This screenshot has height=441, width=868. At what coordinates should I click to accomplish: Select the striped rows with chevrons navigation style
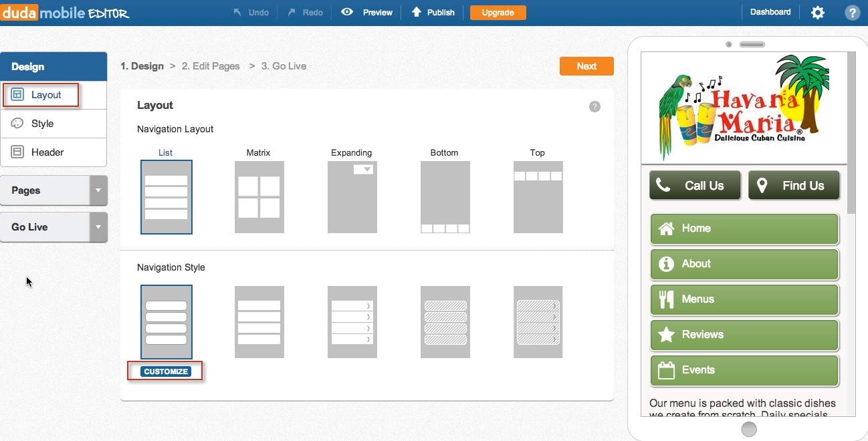[538, 322]
